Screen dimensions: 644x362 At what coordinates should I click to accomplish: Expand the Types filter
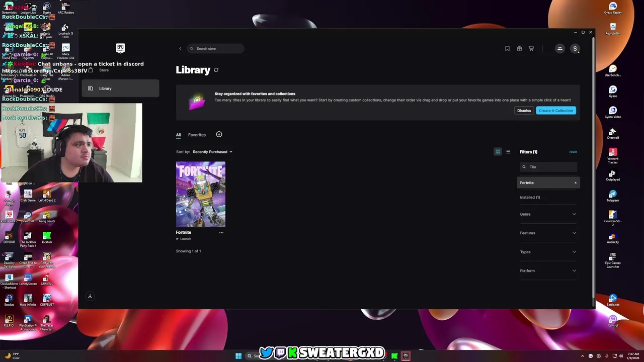coord(548,252)
